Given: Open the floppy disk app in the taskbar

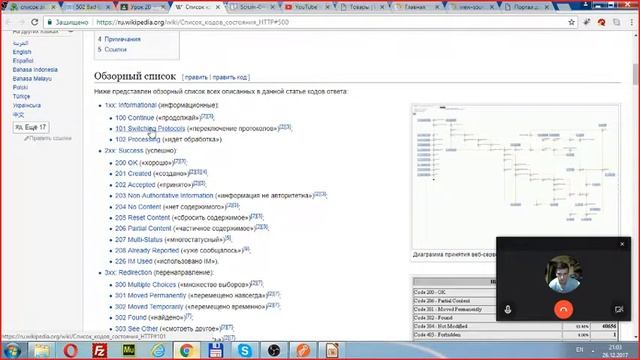Looking at the screenshot, I should [x=216, y=351].
